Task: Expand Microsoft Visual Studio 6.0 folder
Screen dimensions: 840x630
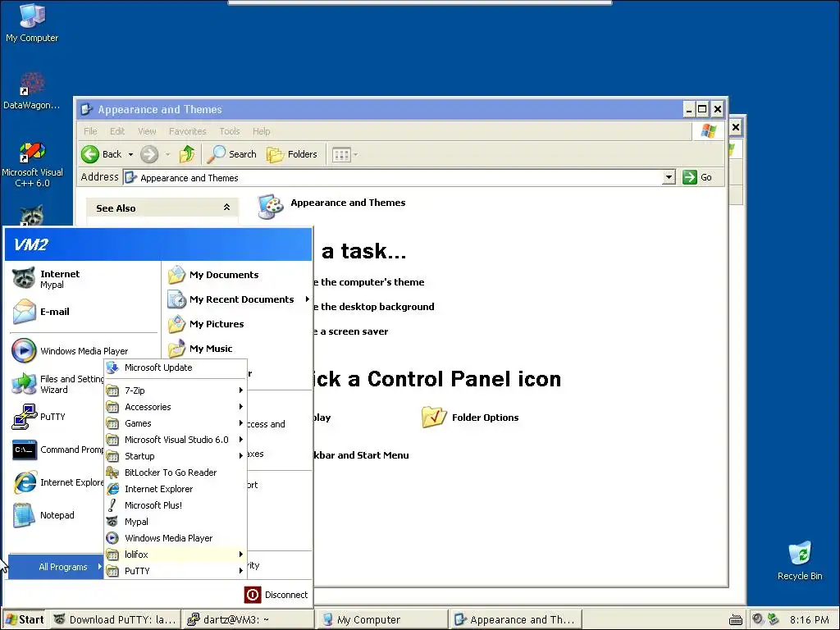Action: pyautogui.click(x=176, y=440)
